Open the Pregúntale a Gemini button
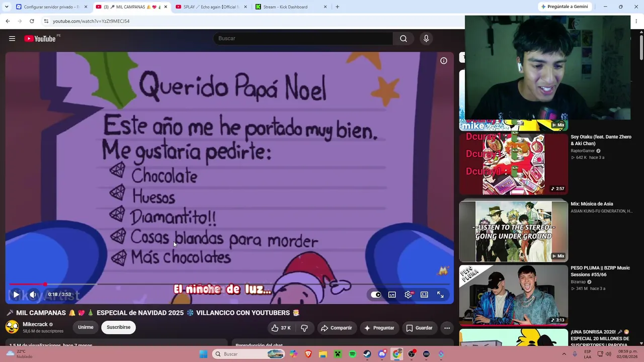 (x=564, y=7)
